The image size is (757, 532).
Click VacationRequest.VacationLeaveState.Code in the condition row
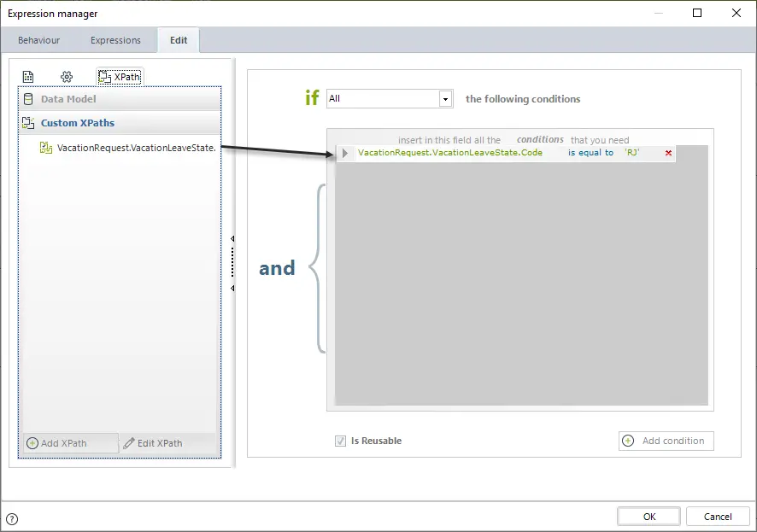pyautogui.click(x=450, y=152)
